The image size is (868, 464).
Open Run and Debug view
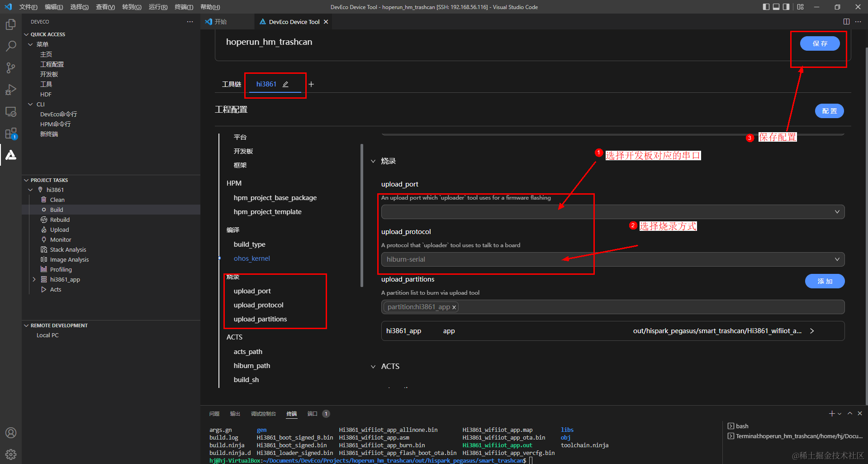(x=11, y=90)
